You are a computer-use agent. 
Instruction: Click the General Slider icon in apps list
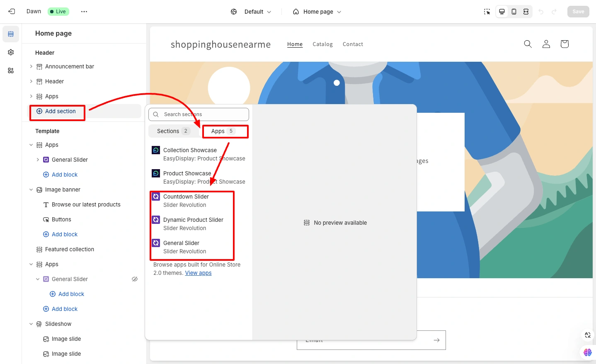156,243
